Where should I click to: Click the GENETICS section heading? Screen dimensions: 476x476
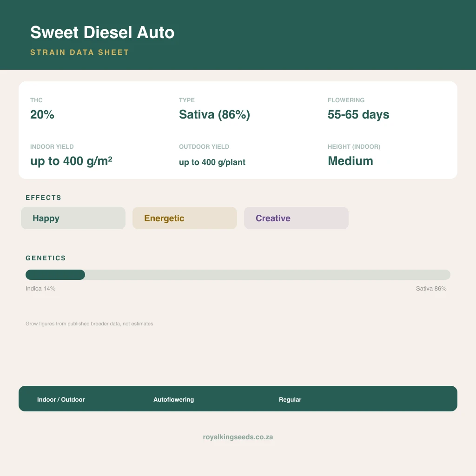coord(46,258)
